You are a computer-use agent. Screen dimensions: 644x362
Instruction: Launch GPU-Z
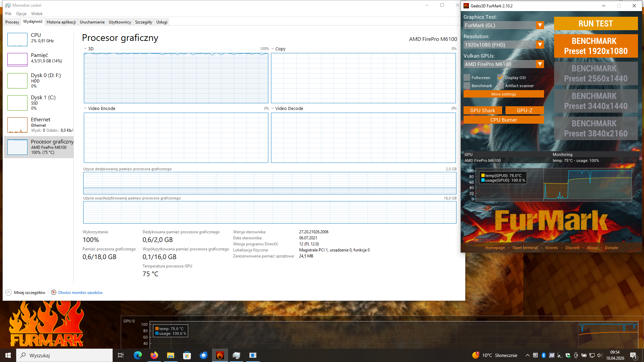point(525,110)
